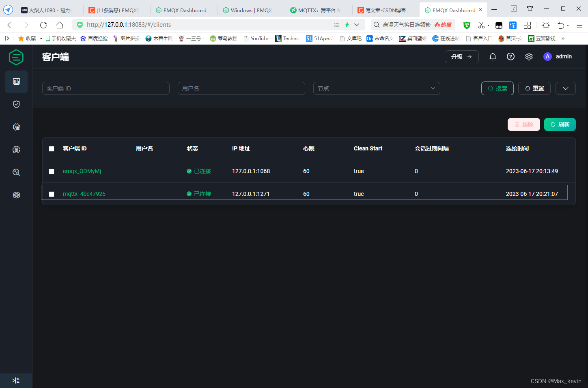
Task: Open client mqttx_4bc47926 details link
Action: [84, 194]
